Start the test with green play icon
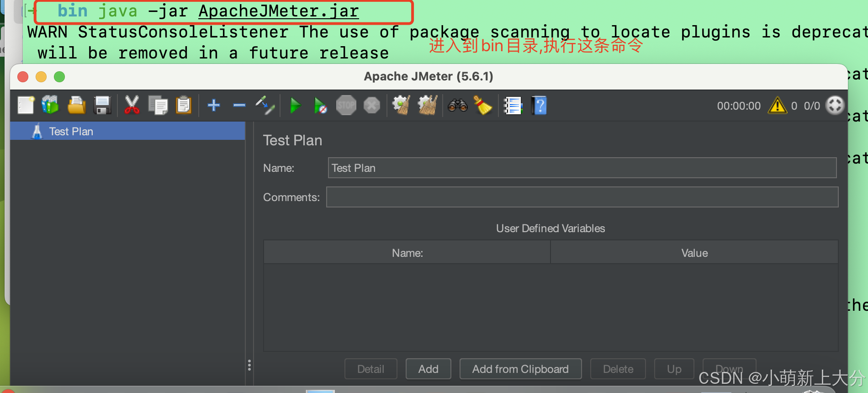868x393 pixels. click(296, 106)
